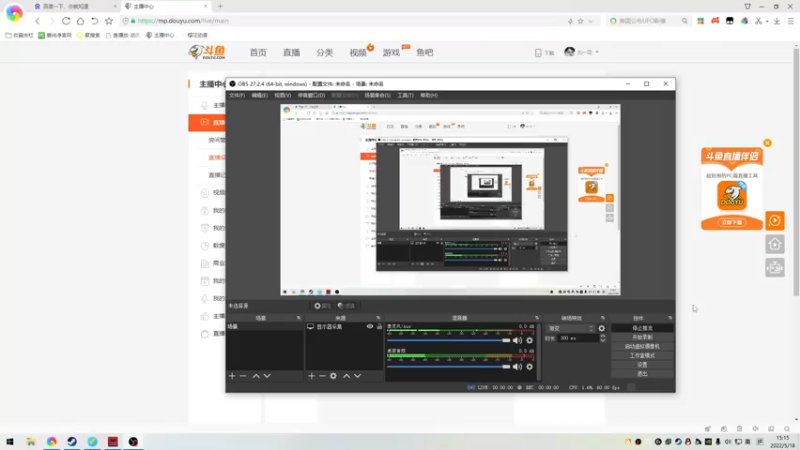This screenshot has width=800, height=450.
Task: Click the OBS preview canvas
Action: coord(450,199)
